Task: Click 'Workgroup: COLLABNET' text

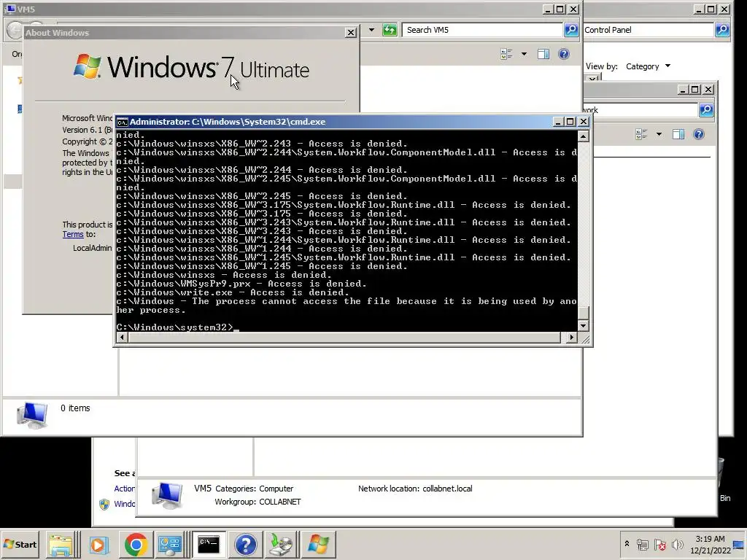Action: [x=258, y=502]
